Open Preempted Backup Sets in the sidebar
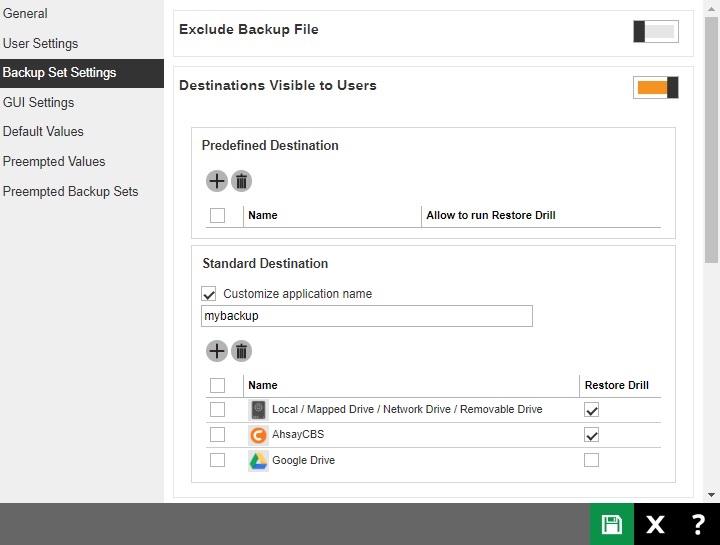The height and width of the screenshot is (545, 720). [70, 191]
